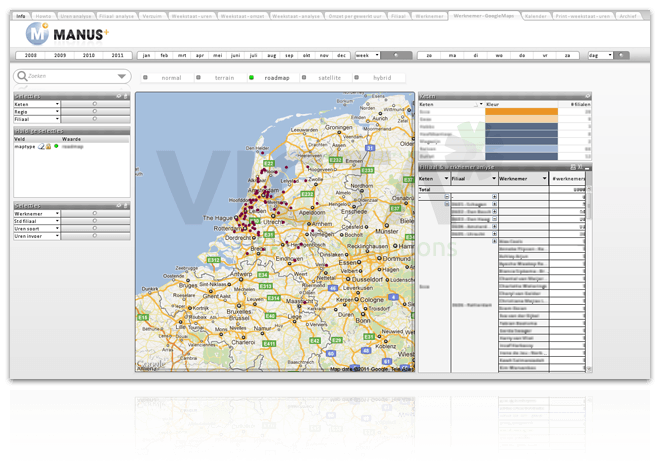662x474 pixels.
Task: Open the Info tab
Action: click(21, 16)
